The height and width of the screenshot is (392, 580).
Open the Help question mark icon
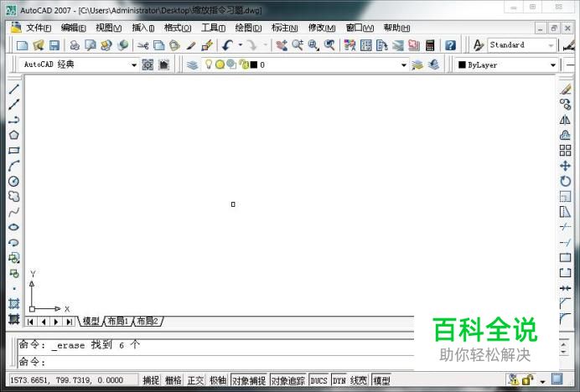[450, 45]
